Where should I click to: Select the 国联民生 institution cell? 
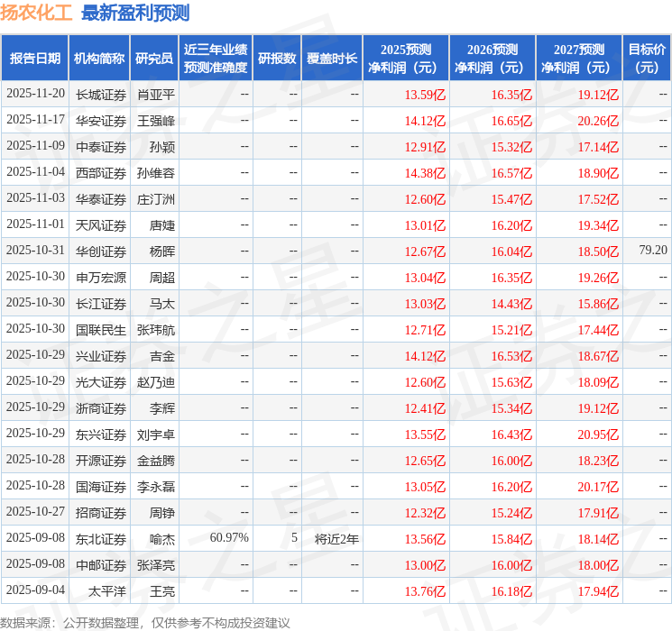(x=101, y=330)
